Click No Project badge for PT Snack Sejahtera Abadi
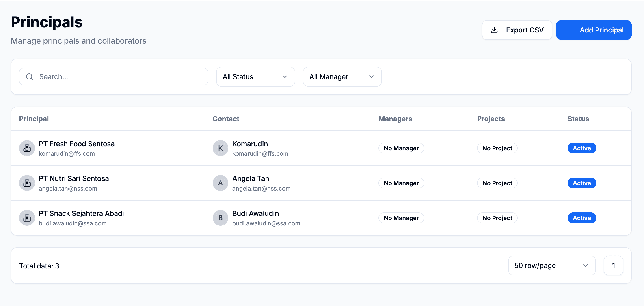 point(497,218)
